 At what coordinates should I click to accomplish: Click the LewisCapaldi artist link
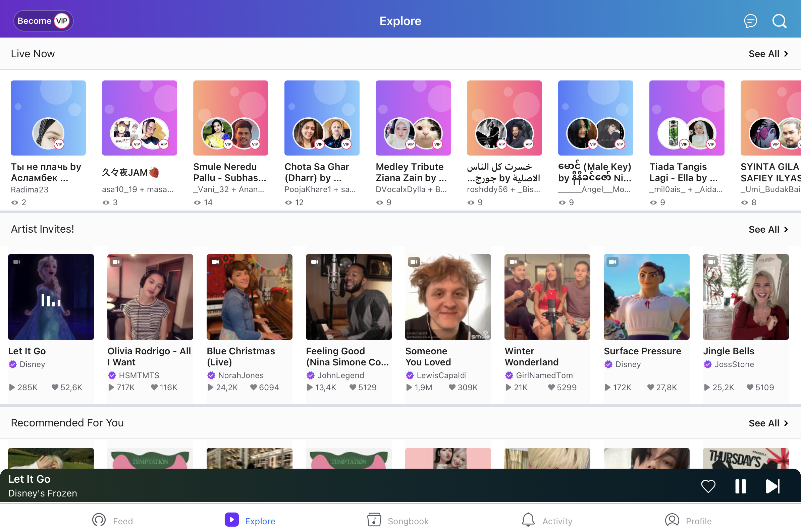441,375
